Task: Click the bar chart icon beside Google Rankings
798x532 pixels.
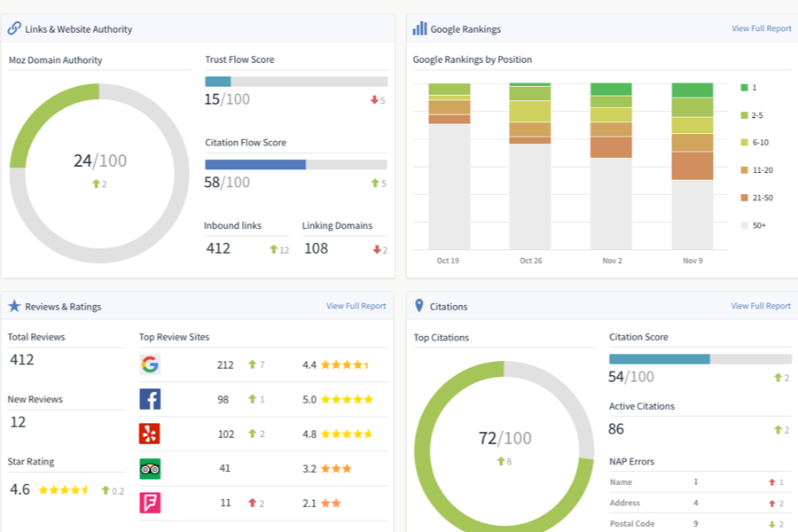Action: (419, 28)
